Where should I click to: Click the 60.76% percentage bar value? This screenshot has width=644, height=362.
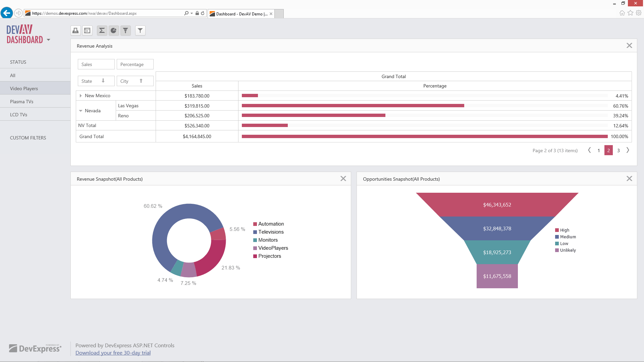[621, 106]
